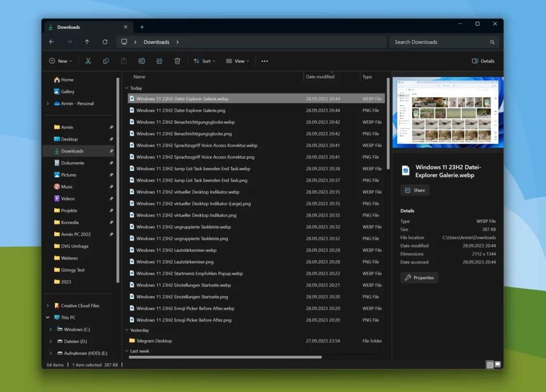Switch to large thumbnails view in status bar
This screenshot has height=392, width=546.
tap(498, 365)
